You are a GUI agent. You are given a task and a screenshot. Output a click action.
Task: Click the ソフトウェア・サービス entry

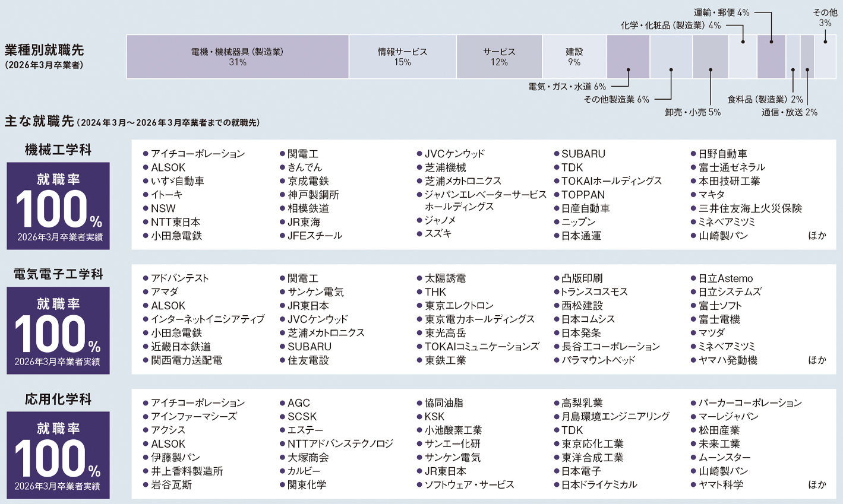click(470, 485)
